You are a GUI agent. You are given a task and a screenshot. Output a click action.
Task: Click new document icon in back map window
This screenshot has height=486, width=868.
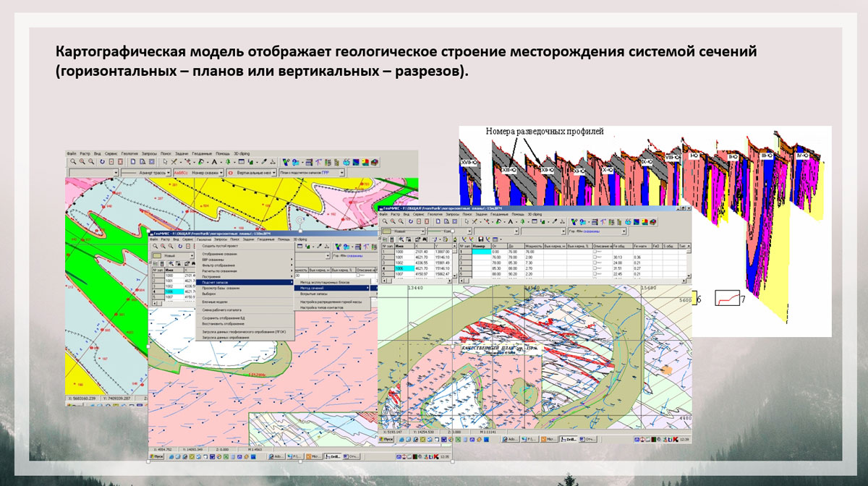(x=133, y=161)
